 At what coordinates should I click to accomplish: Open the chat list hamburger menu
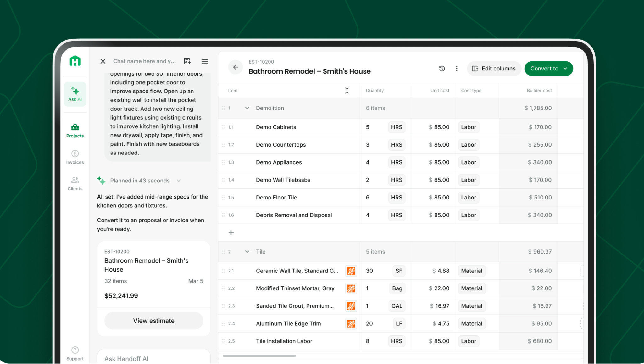point(205,61)
